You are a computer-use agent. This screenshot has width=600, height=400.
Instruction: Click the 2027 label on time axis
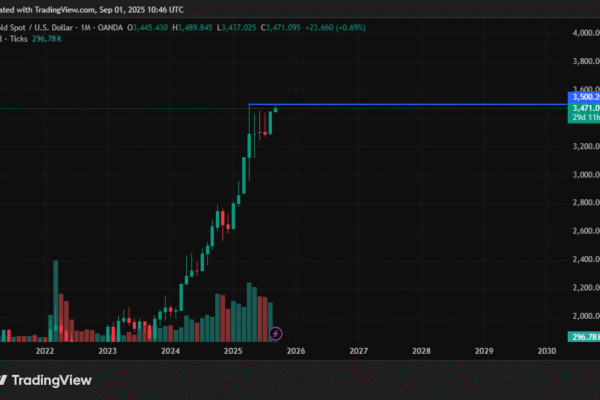pyautogui.click(x=359, y=352)
